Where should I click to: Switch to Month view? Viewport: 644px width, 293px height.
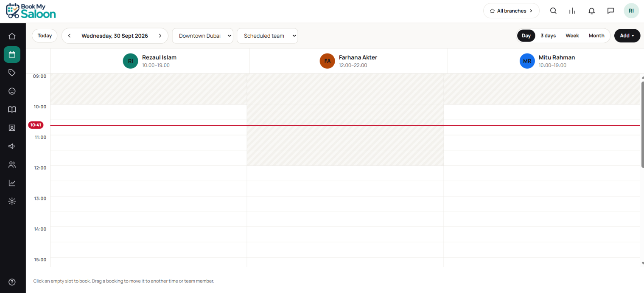point(596,36)
